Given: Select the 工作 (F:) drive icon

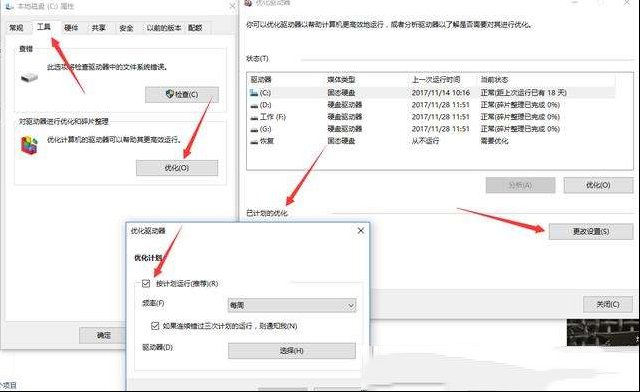Looking at the screenshot, I should [x=254, y=117].
